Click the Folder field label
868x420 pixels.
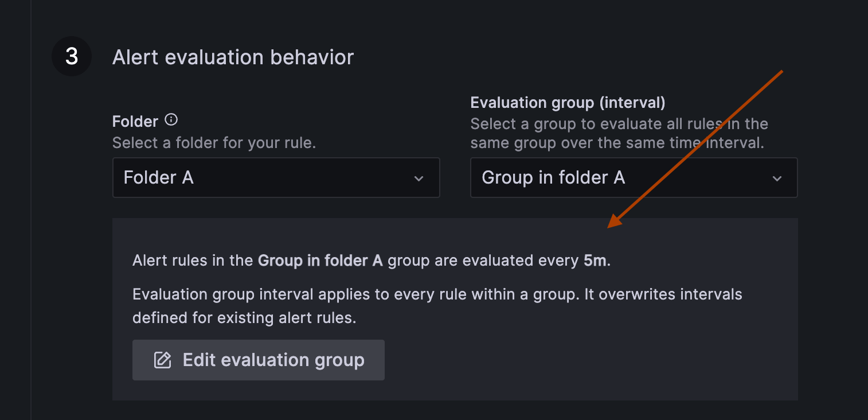pyautogui.click(x=135, y=122)
